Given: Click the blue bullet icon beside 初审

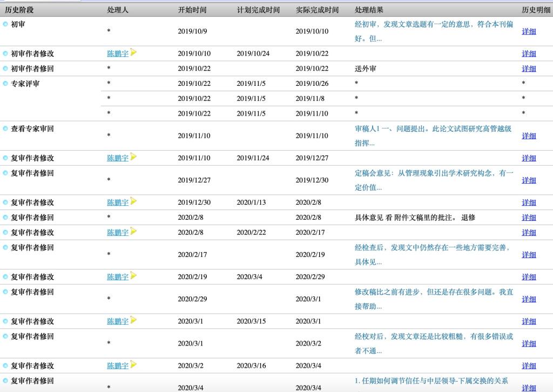Looking at the screenshot, I should pos(5,24).
